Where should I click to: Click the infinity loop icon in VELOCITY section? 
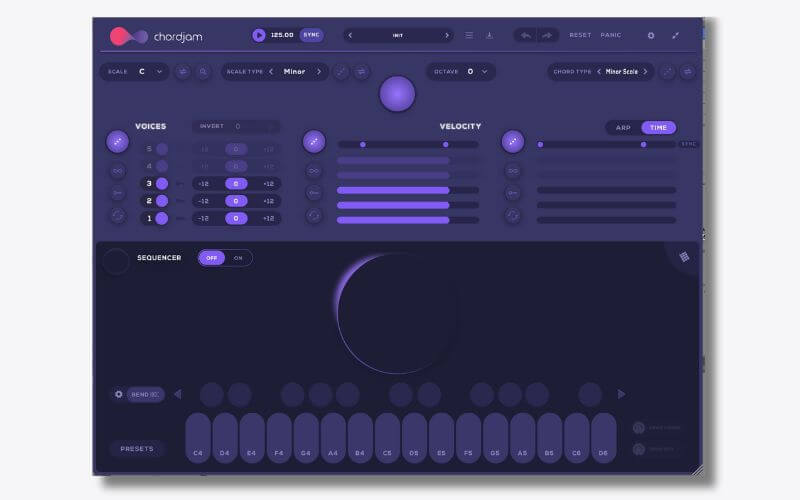click(314, 171)
